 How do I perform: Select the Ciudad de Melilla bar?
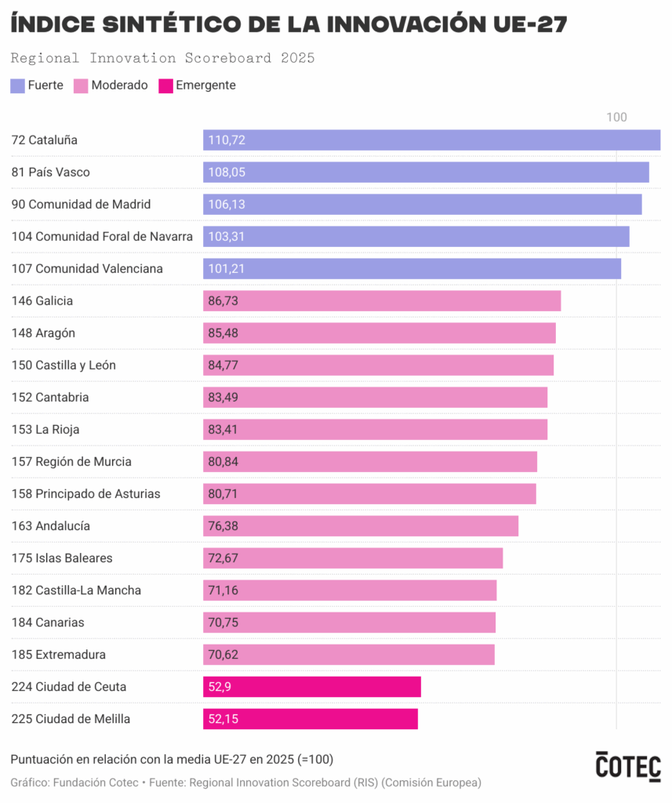coord(311,719)
